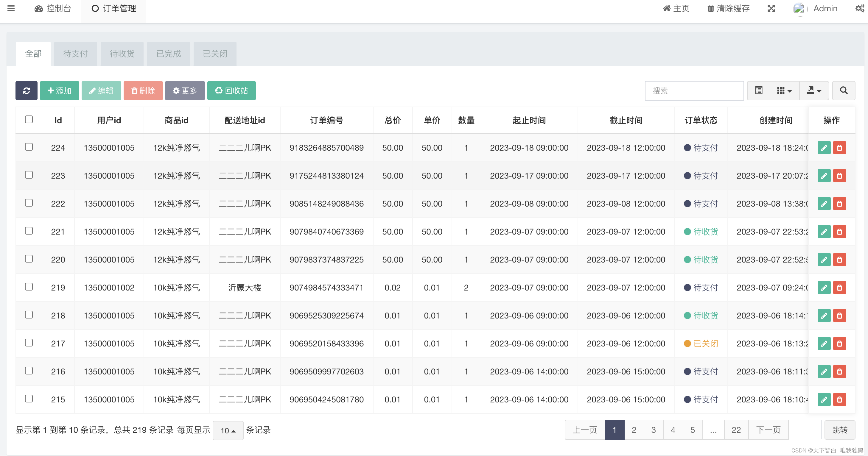
Task: Switch to the 全部 tab
Action: point(33,54)
